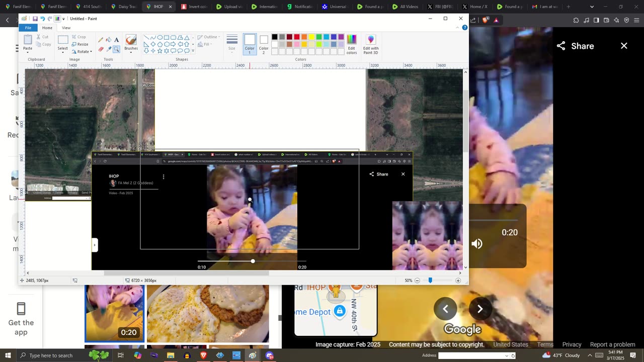Close the Share panel with the X
The height and width of the screenshot is (362, 644).
tap(624, 46)
